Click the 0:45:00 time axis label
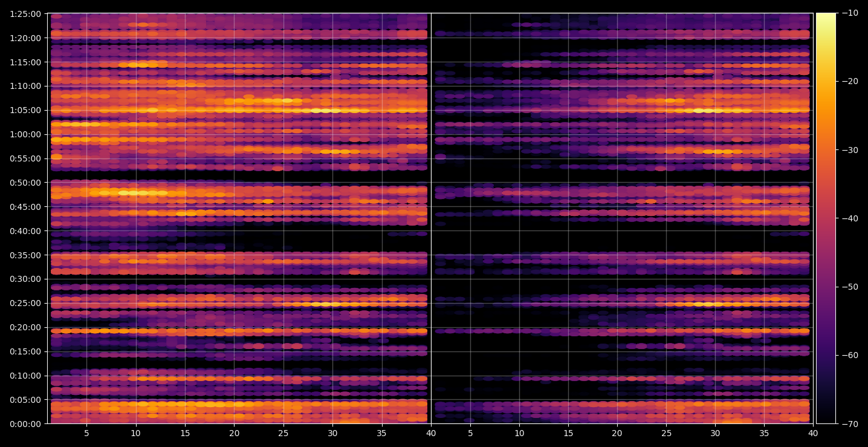This screenshot has width=868, height=447. pyautogui.click(x=25, y=206)
